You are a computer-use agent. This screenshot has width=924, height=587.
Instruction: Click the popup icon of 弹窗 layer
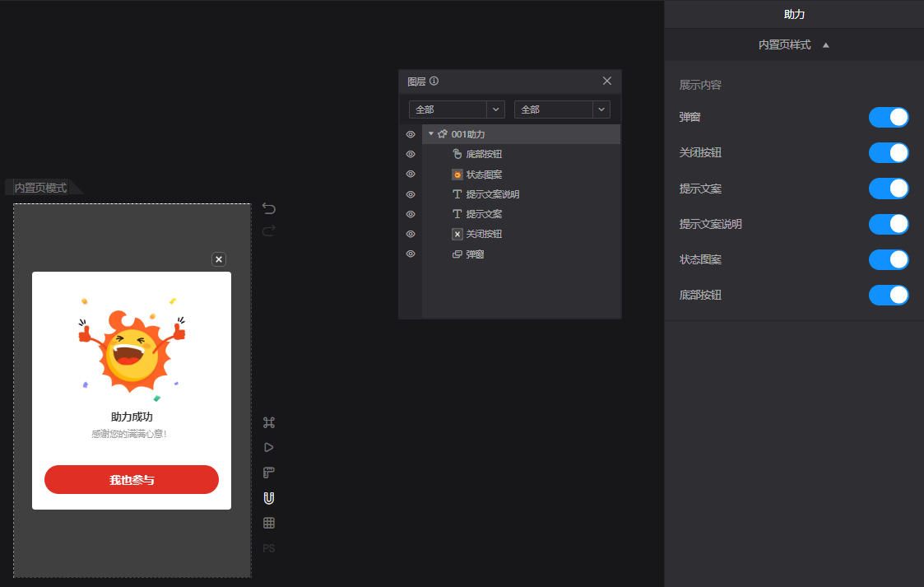tap(457, 254)
